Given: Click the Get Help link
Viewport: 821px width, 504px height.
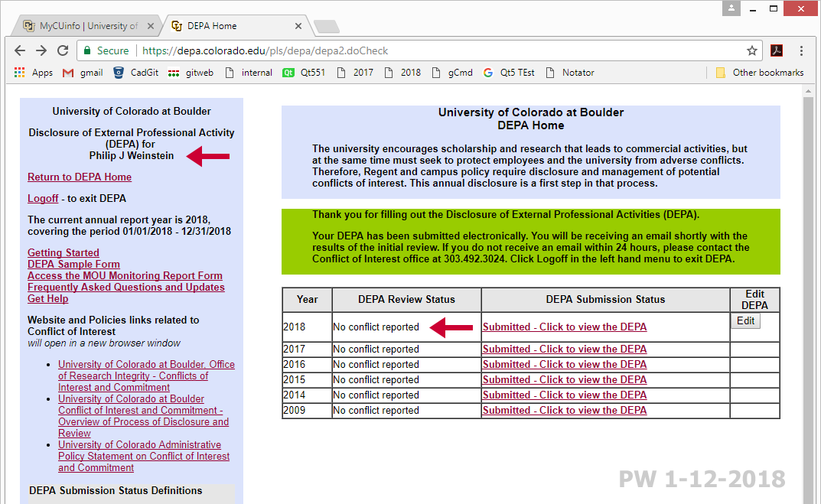Looking at the screenshot, I should coord(48,299).
